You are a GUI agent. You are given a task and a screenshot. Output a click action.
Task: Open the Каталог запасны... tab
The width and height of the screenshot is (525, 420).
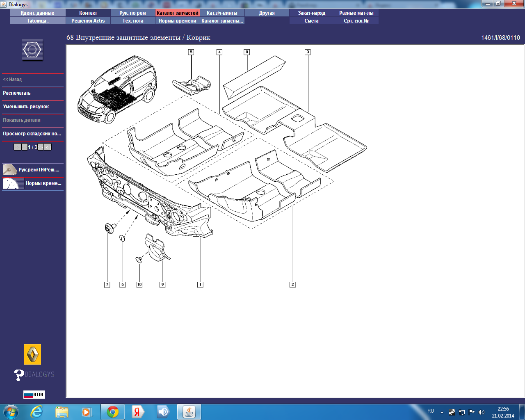222,21
